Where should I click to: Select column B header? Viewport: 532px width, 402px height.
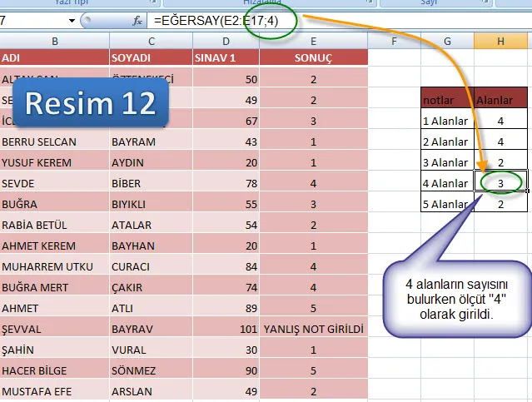[x=54, y=39]
